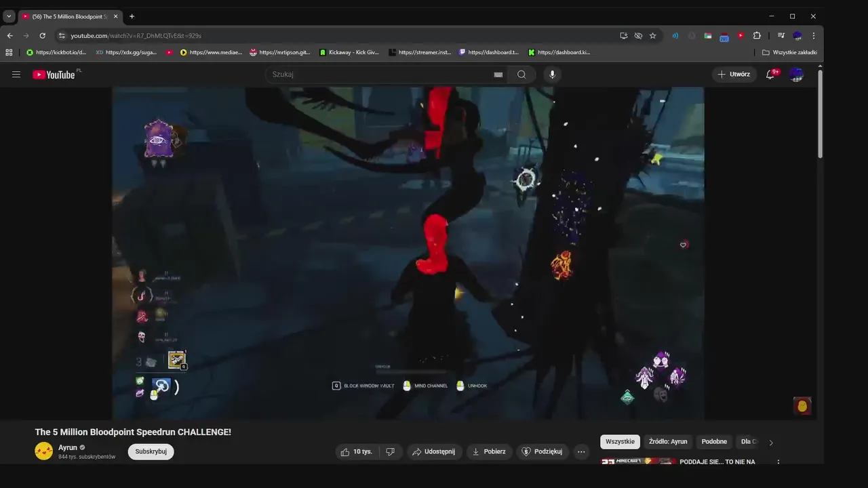Open Ayrun channel avatar
The image size is (868, 488).
point(44,451)
